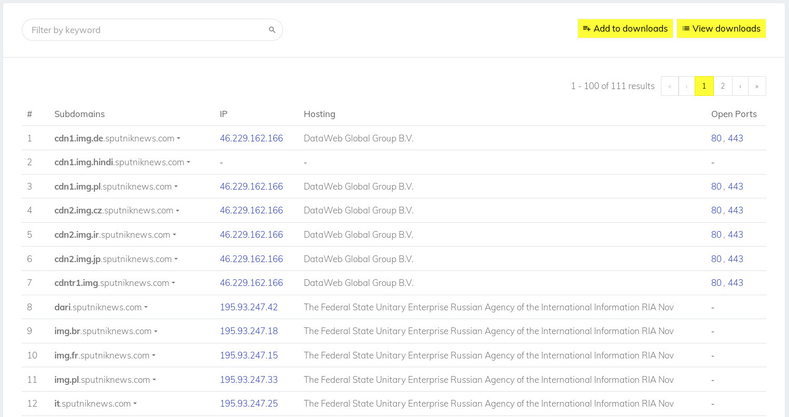Expand cdn2.img.ir.sputniknews.com dropdown
This screenshot has height=417, width=789.
175,235
